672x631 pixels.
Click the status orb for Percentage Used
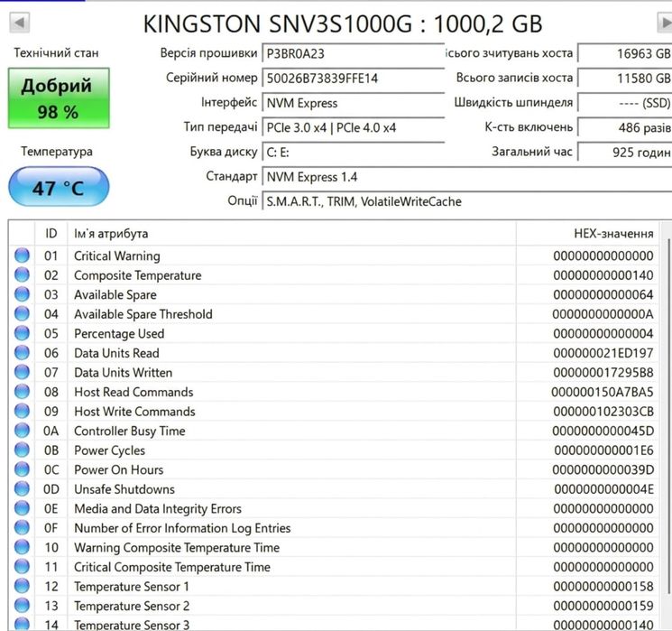tap(22, 333)
